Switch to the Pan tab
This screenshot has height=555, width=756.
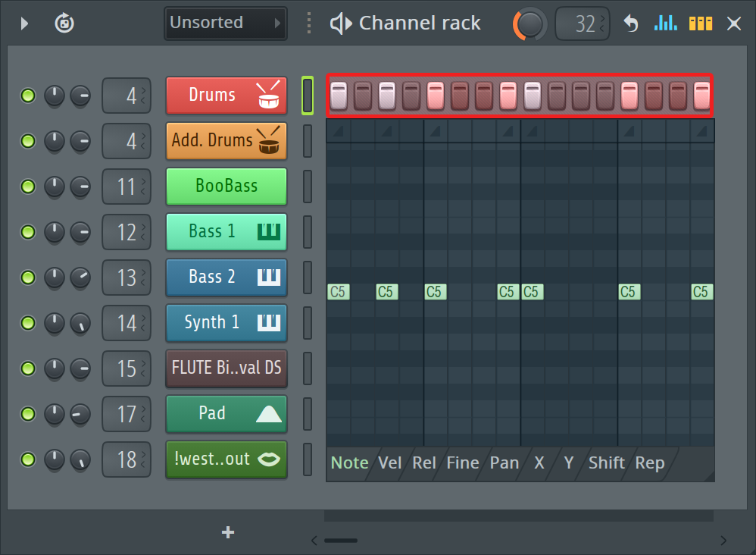tap(505, 462)
